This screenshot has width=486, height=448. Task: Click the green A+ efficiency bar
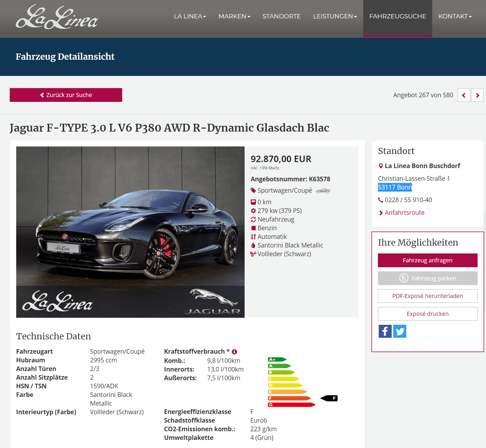tap(277, 359)
